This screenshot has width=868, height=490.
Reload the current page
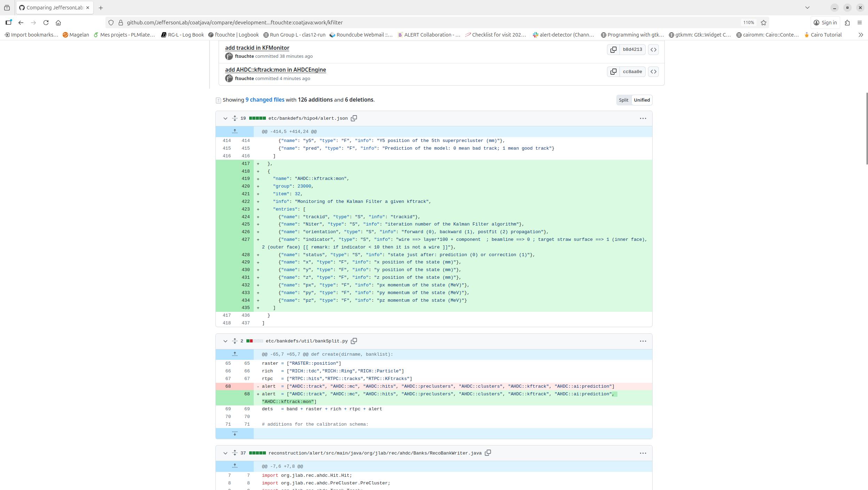(x=46, y=23)
